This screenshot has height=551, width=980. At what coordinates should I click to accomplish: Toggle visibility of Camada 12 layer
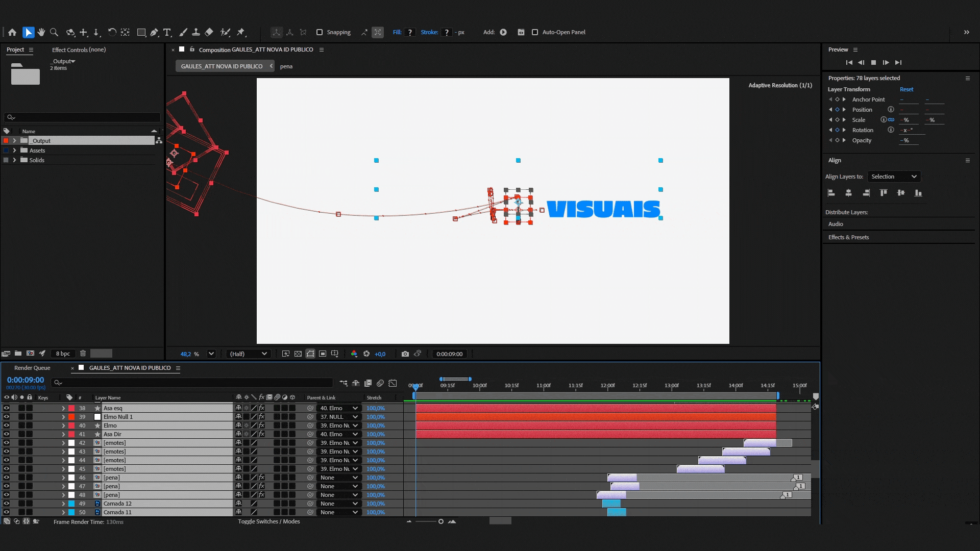tap(6, 504)
